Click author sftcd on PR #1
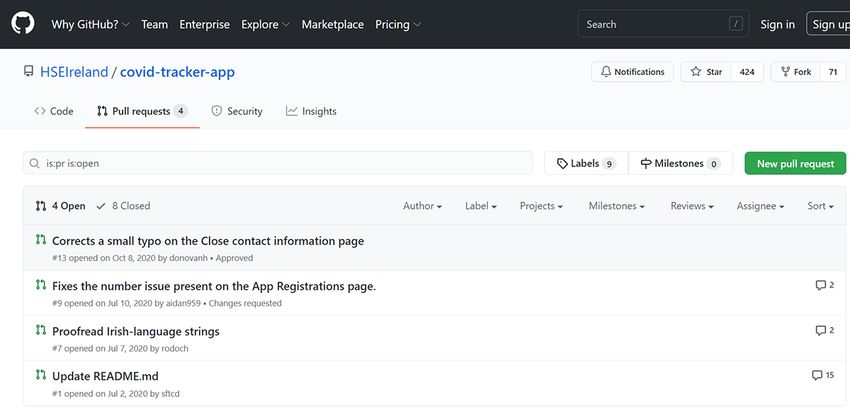This screenshot has width=850, height=409. pyautogui.click(x=170, y=393)
